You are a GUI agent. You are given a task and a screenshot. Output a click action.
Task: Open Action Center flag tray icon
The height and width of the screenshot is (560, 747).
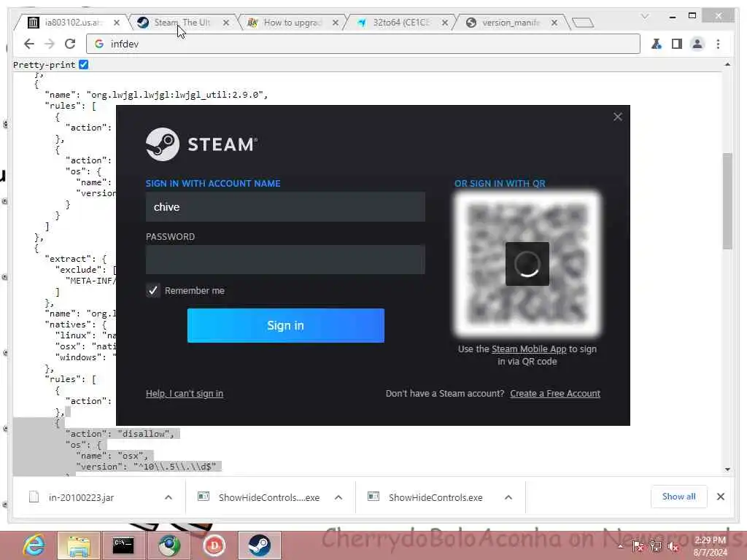pyautogui.click(x=638, y=547)
